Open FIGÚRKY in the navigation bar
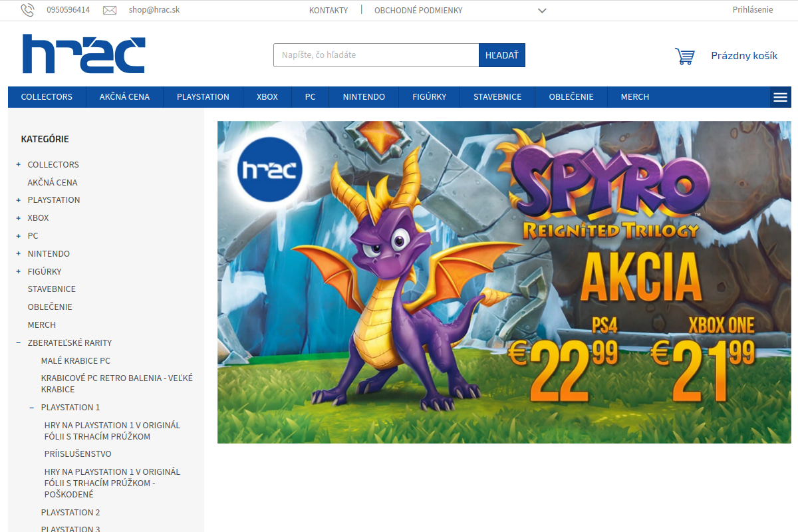Viewport: 798px width, 532px height. coord(430,97)
